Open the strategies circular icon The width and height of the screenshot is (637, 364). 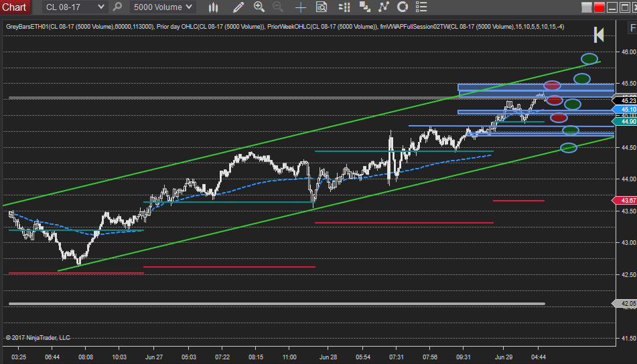pyautogui.click(x=402, y=7)
